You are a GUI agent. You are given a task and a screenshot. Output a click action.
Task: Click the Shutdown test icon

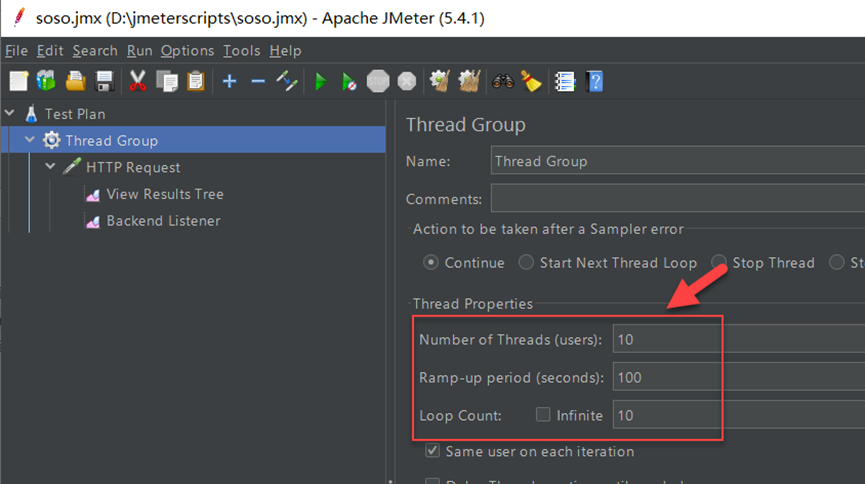coord(407,82)
